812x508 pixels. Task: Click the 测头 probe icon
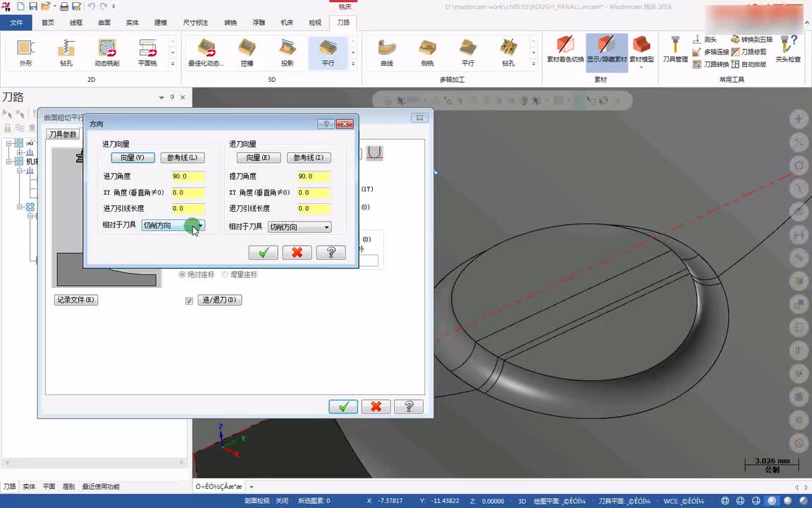point(705,40)
